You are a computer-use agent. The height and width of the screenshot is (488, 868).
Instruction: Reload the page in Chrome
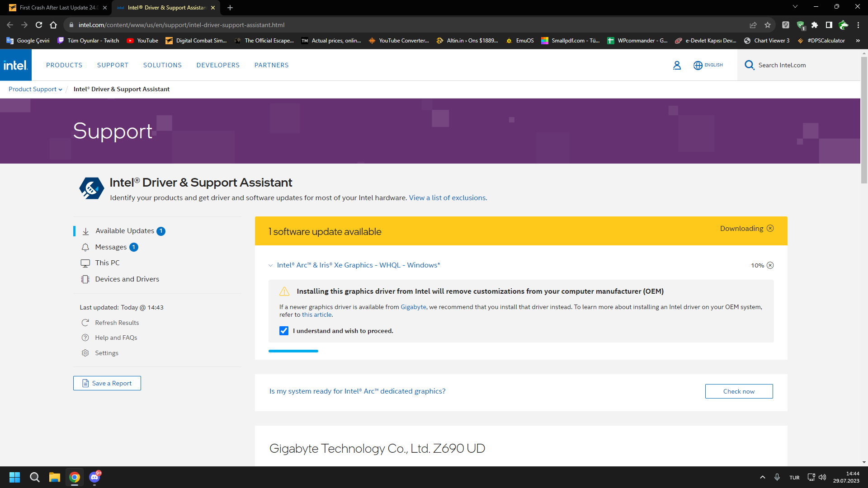[x=39, y=25]
